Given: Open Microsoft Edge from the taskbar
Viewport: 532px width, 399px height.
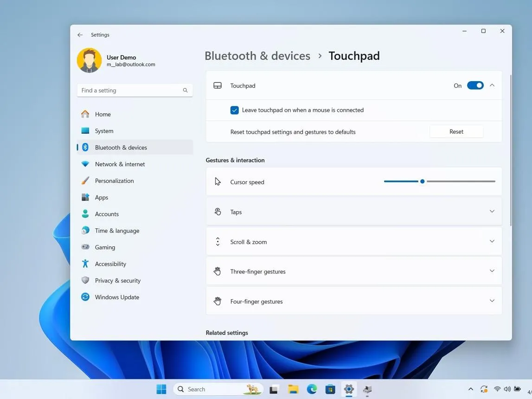Looking at the screenshot, I should (312, 389).
